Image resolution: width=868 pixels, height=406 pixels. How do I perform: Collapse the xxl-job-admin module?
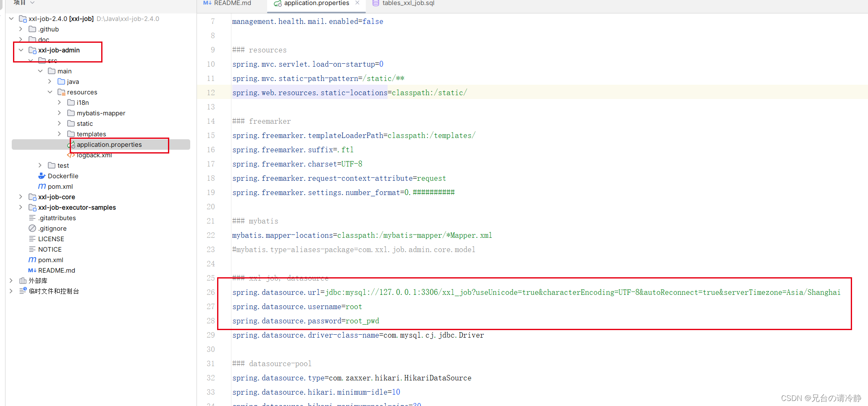point(21,50)
